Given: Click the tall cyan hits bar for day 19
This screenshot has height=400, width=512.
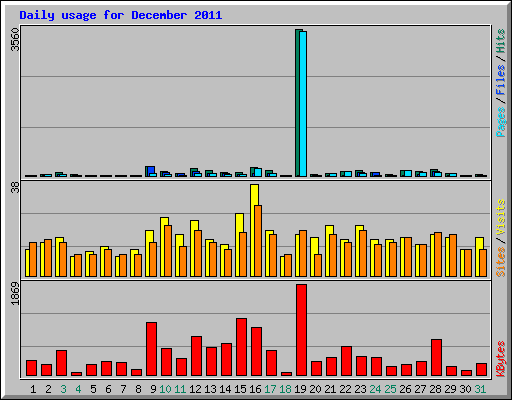Looking at the screenshot, I should [303, 104].
